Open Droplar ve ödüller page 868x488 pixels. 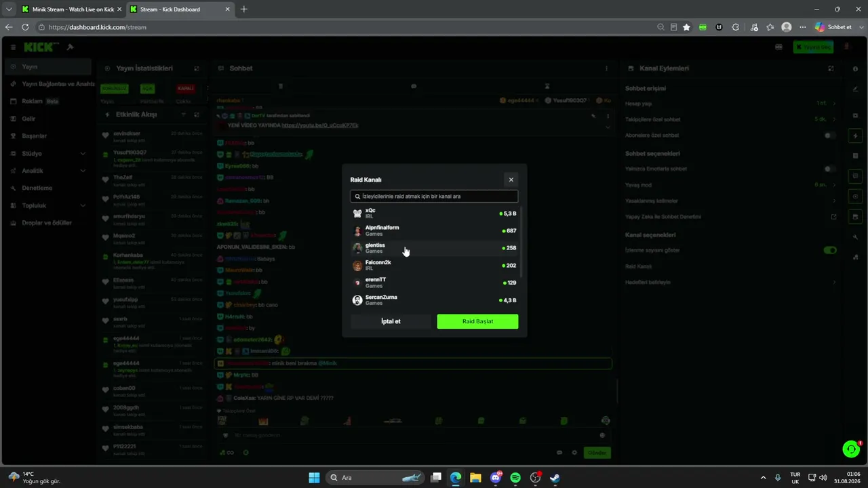coord(48,222)
